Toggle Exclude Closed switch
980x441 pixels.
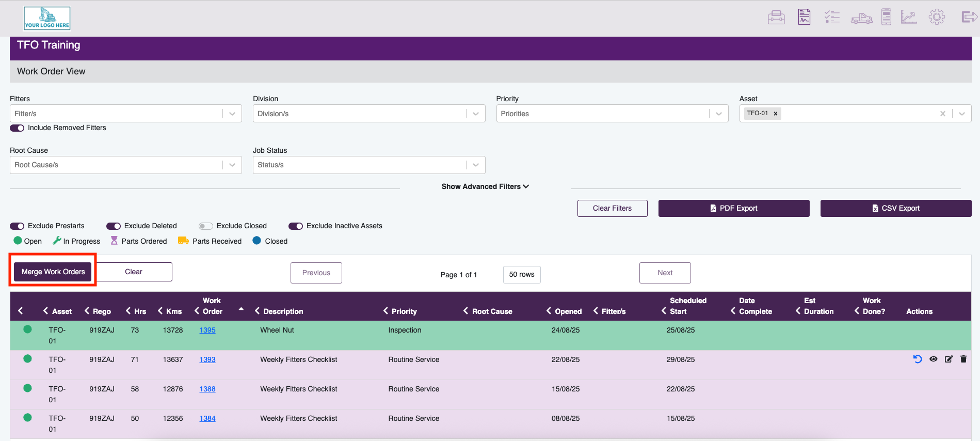point(205,226)
